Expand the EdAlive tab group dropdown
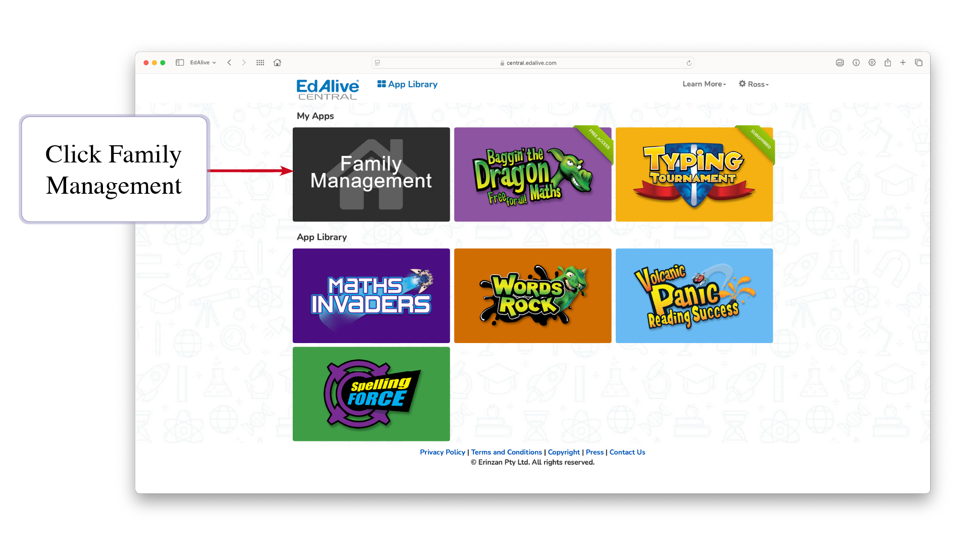969x560 pixels. coord(203,63)
